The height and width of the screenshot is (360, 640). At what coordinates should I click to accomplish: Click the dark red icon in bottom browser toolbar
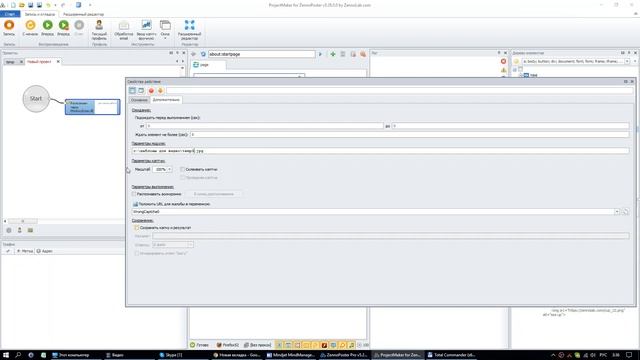coord(324,345)
